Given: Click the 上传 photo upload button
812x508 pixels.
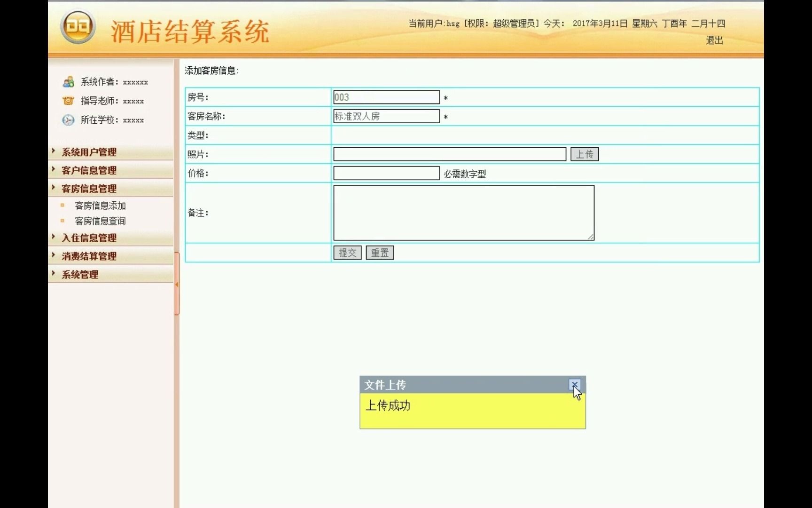Looking at the screenshot, I should (x=584, y=154).
